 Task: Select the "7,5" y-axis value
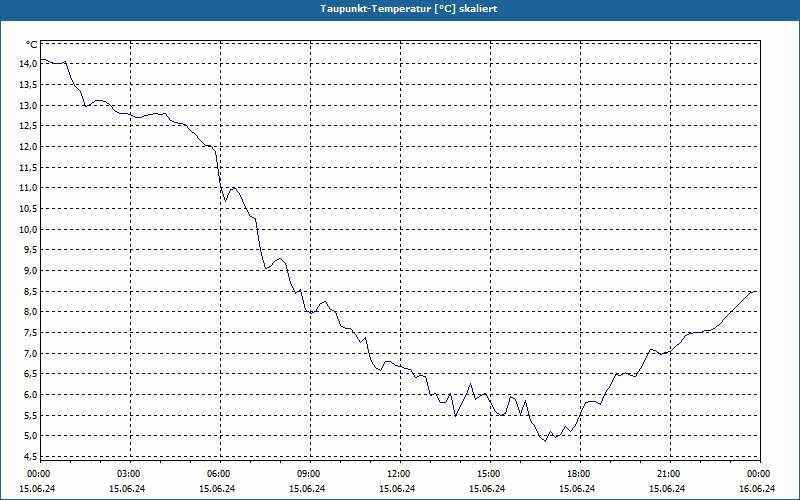pyautogui.click(x=30, y=333)
